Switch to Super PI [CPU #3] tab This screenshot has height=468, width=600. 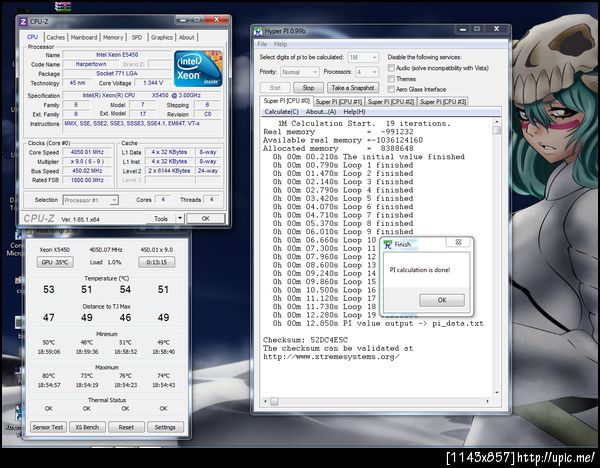[443, 102]
